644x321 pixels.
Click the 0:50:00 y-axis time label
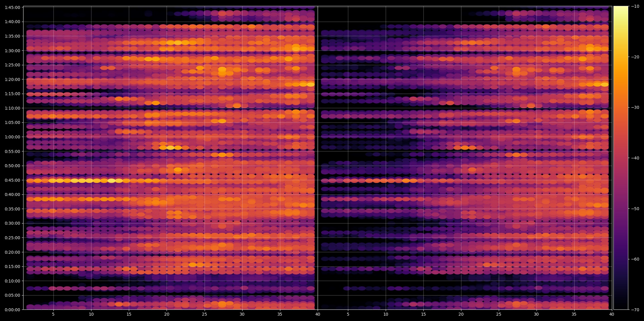[12, 166]
